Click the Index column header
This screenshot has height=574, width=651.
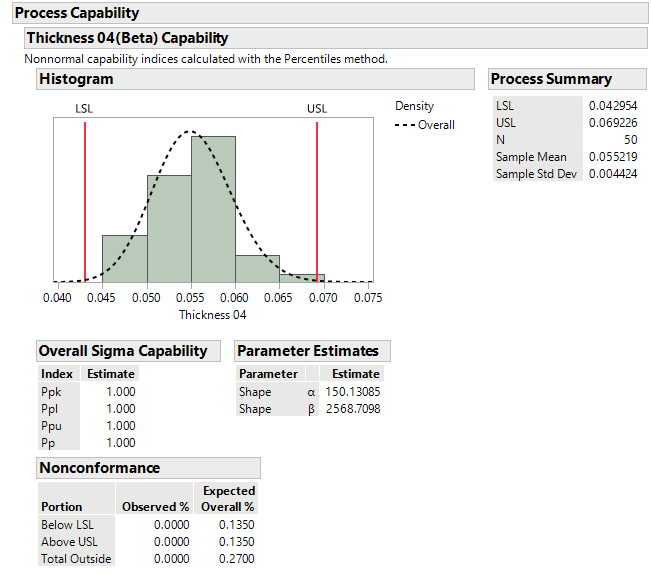[x=57, y=374]
